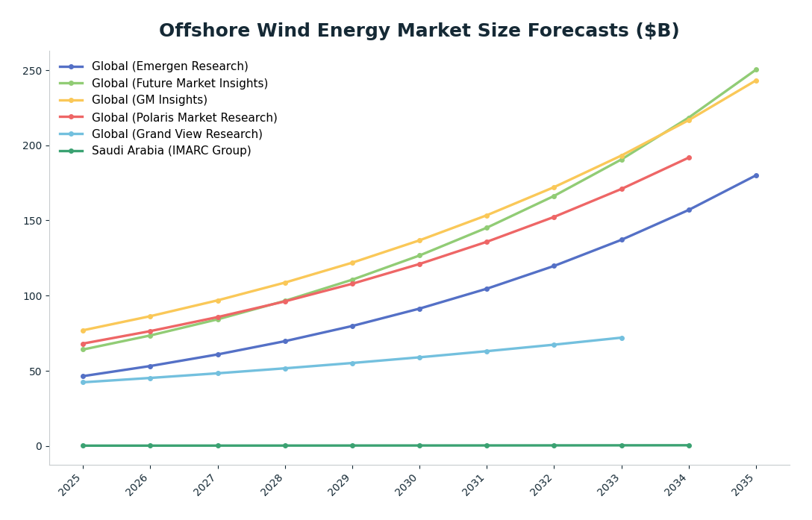Select 'Saudi Arabia (IMARC Group)' legend label
The width and height of the screenshot is (812, 520).
click(172, 151)
